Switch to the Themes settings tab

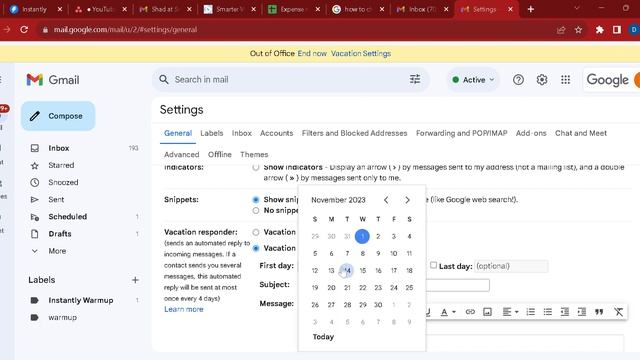point(254,155)
